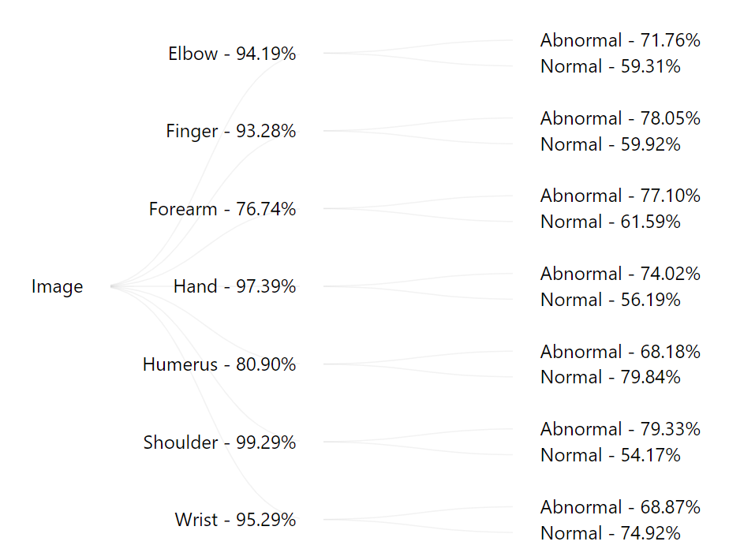The image size is (755, 560).
Task: Select the Hand - 97.39% node
Action: pyautogui.click(x=234, y=286)
